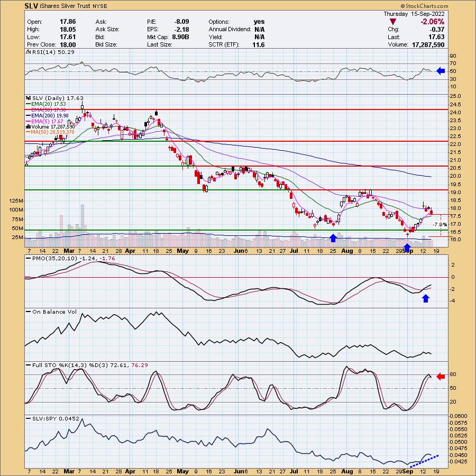Click the small icon before RSI(14) label
Image resolution: width=476 pixels, height=476 pixels.
28,52
